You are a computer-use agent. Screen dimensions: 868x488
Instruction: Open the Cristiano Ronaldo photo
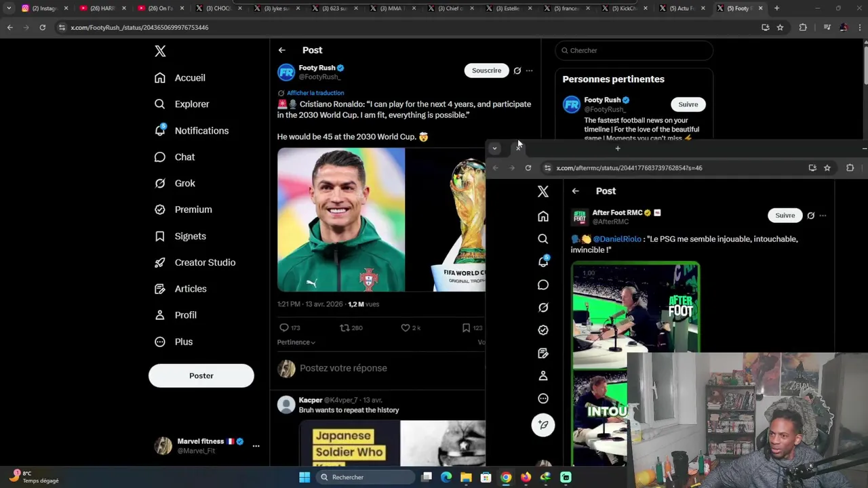tap(341, 220)
